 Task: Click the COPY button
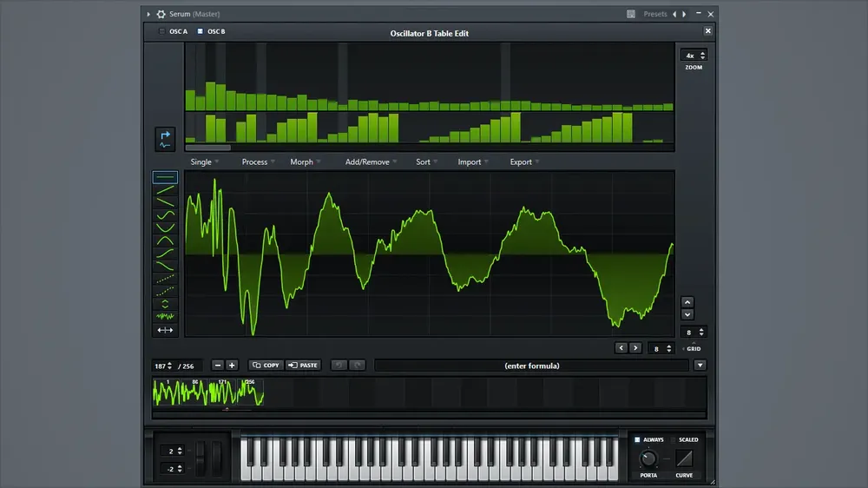click(266, 365)
